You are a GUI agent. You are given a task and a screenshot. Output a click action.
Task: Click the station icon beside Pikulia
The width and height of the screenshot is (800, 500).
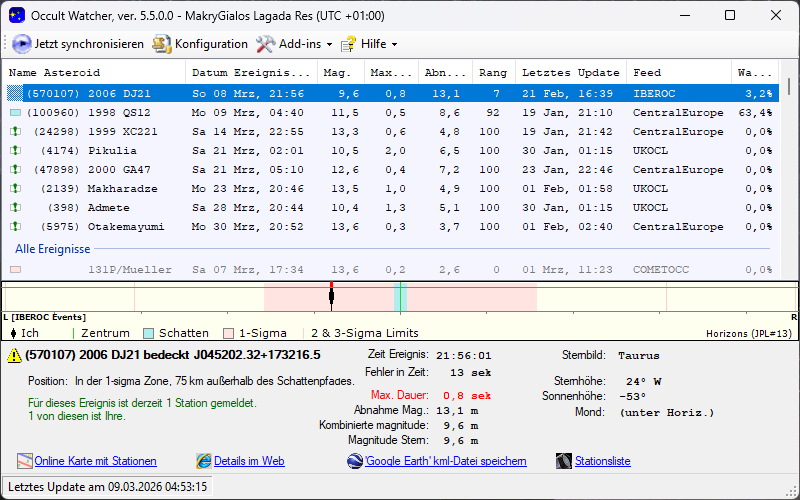pyautogui.click(x=15, y=151)
